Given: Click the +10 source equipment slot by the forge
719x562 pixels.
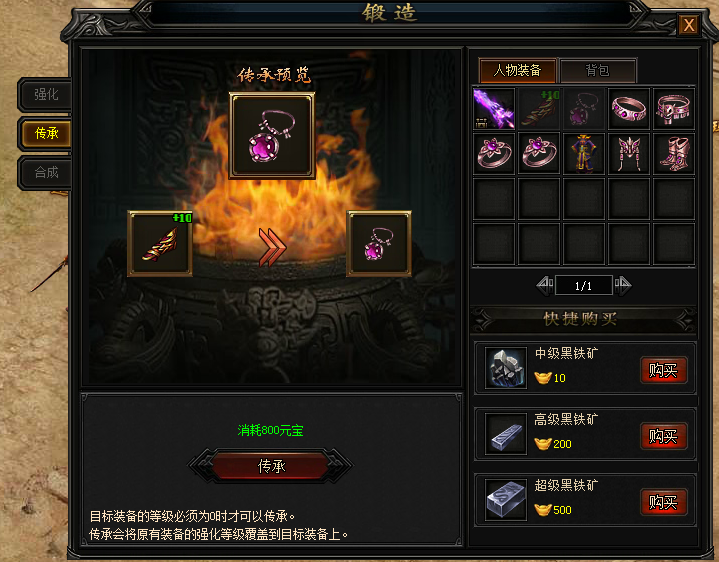Looking at the screenshot, I should pyautogui.click(x=160, y=243).
